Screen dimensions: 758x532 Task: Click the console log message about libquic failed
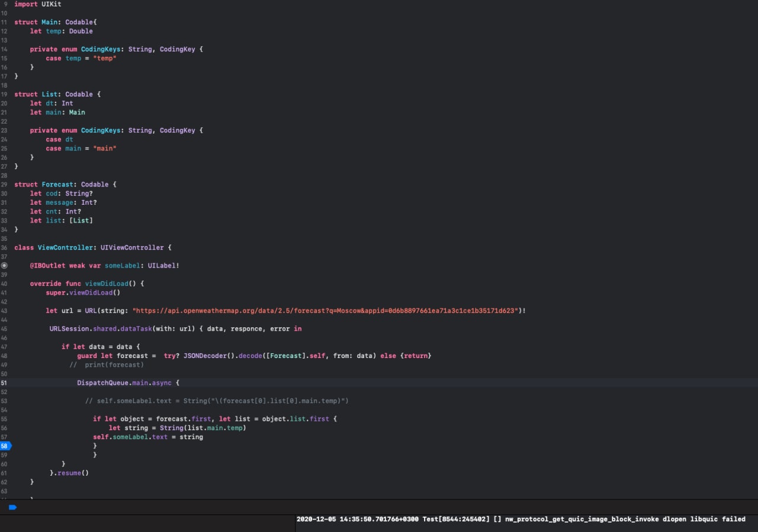click(521, 519)
